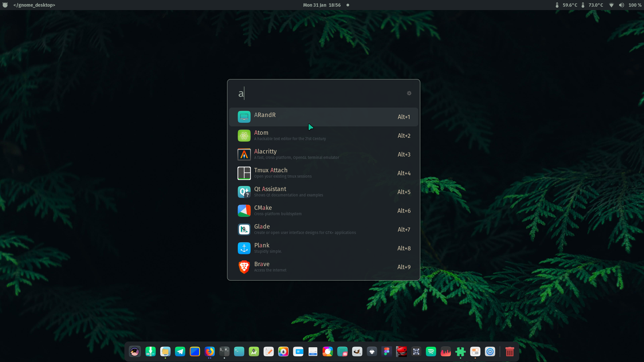This screenshot has width=644, height=362.
Task: Click the volume speaker icon in top bar
Action: click(622, 5)
